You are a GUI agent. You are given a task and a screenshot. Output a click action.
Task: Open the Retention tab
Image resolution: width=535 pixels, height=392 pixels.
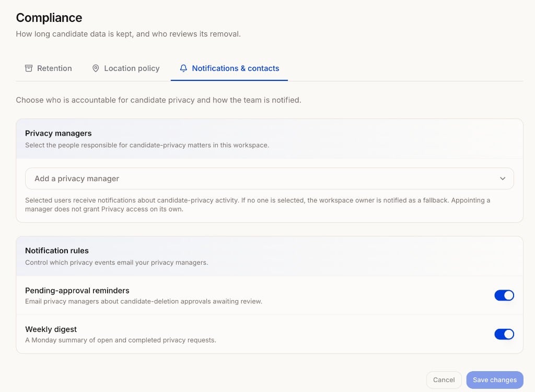pyautogui.click(x=49, y=68)
